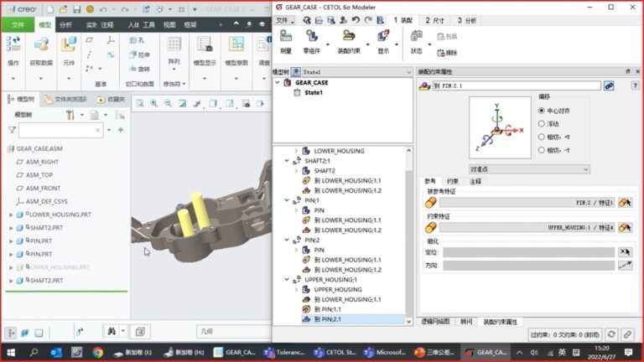Open the 约束 tab in constraint properties
This screenshot has width=644, height=362.
tap(452, 181)
